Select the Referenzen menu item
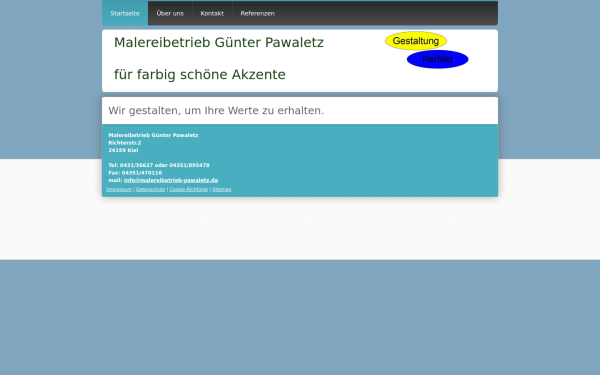The height and width of the screenshot is (375, 600). coord(257,13)
